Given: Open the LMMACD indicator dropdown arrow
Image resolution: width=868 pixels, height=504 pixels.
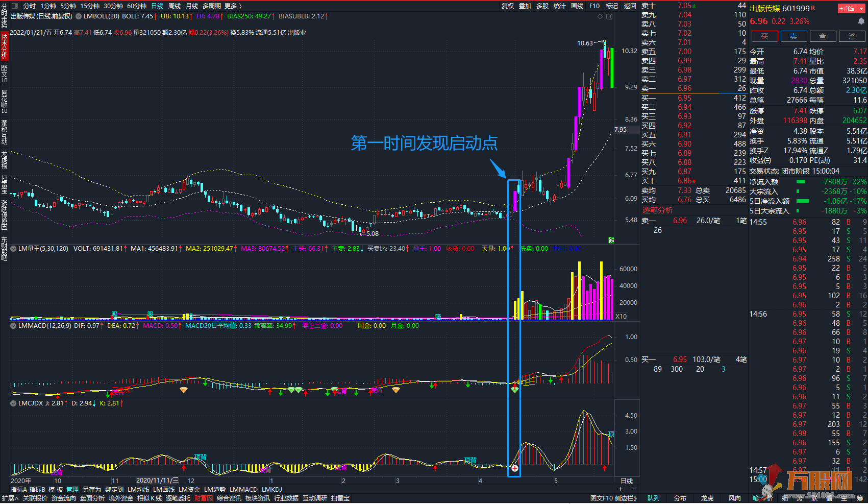Looking at the screenshot, I should point(14,325).
